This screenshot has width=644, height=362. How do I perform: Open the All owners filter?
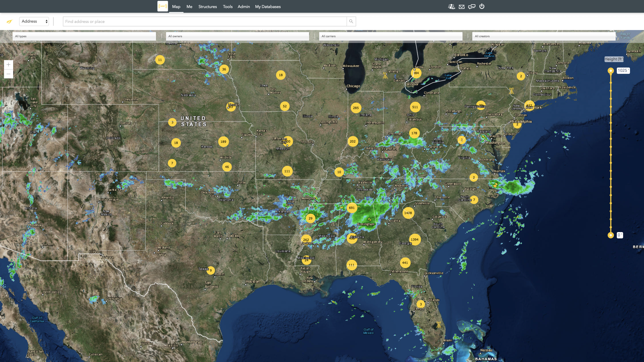click(x=237, y=36)
